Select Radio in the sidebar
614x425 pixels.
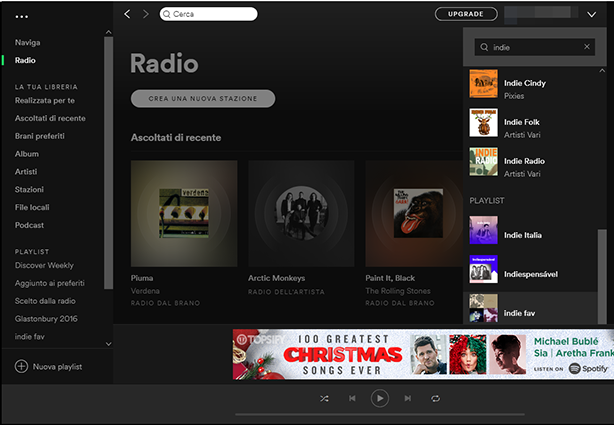[25, 60]
